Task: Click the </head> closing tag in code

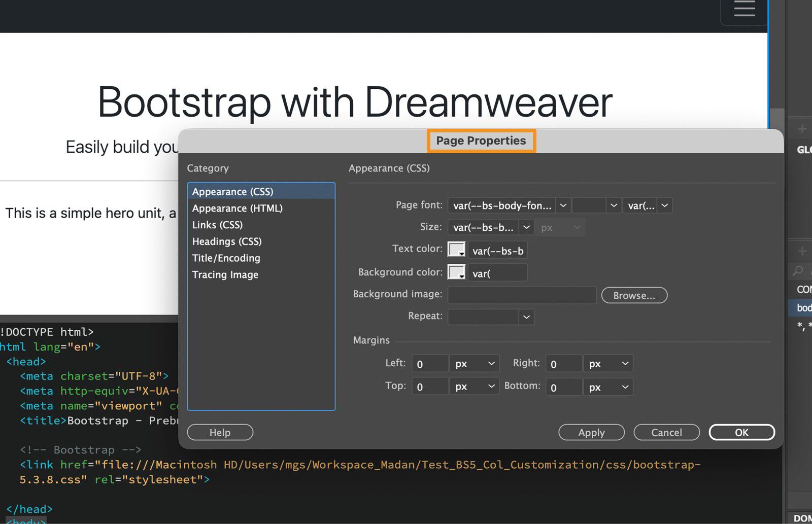Action: tap(29, 509)
